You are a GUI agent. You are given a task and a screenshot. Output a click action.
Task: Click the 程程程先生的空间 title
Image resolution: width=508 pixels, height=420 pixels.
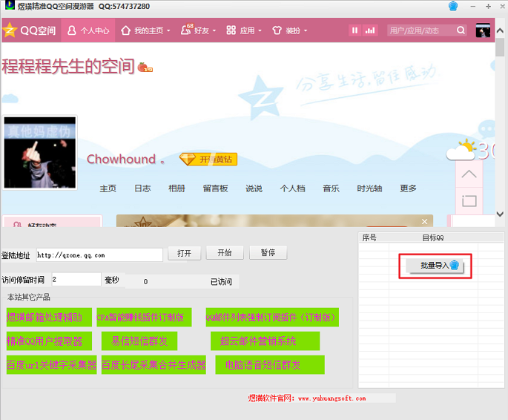(x=68, y=66)
